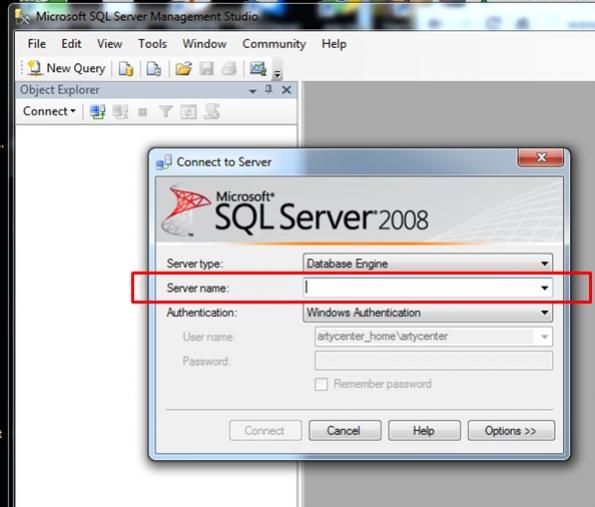
Task: Click the Management Studio title bar icon
Action: (x=22, y=17)
